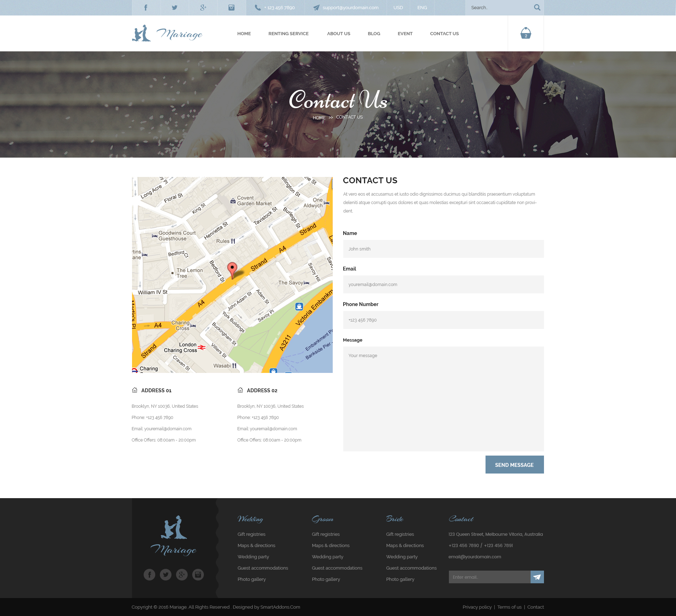
Task: Click the footer Instagram circle icon
Action: 198,574
